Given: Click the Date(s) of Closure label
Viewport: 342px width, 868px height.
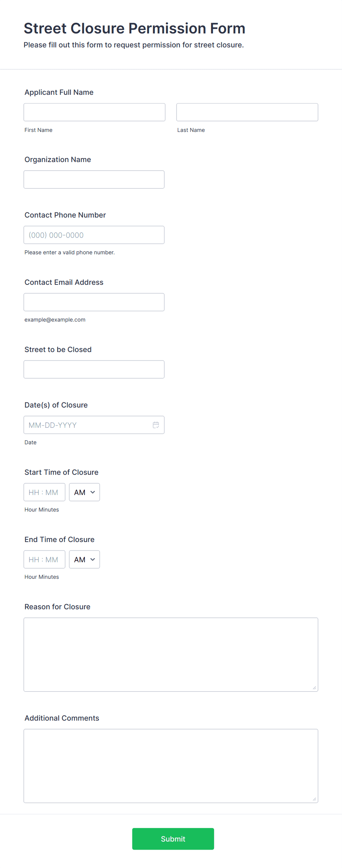Looking at the screenshot, I should point(56,405).
